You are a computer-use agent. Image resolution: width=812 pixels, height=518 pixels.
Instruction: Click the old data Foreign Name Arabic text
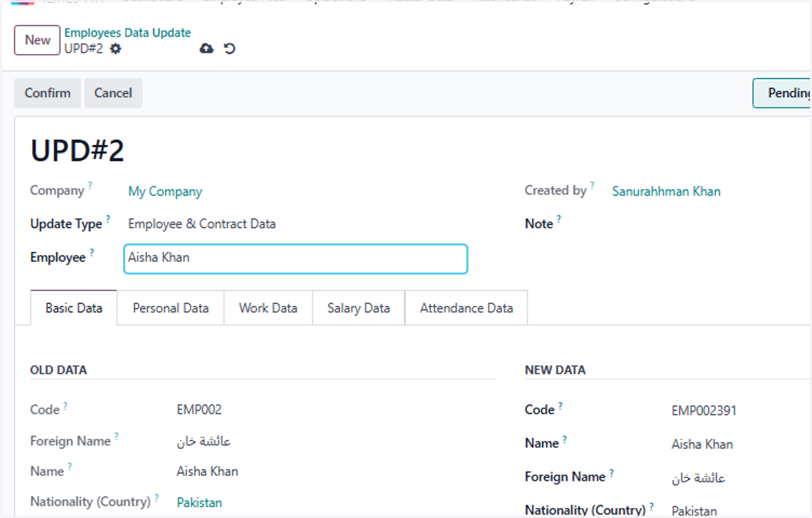tap(204, 441)
